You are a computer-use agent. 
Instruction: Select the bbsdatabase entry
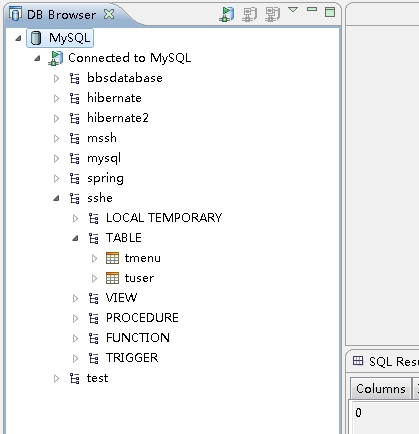pos(125,78)
